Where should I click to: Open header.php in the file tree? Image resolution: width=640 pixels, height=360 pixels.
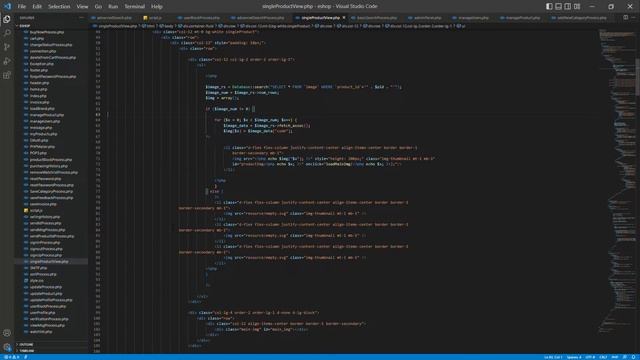[39, 83]
